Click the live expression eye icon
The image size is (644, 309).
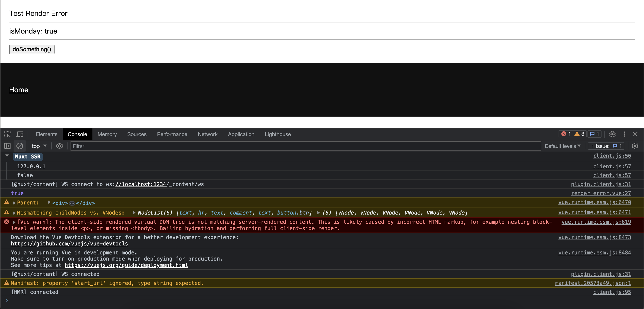click(x=59, y=146)
